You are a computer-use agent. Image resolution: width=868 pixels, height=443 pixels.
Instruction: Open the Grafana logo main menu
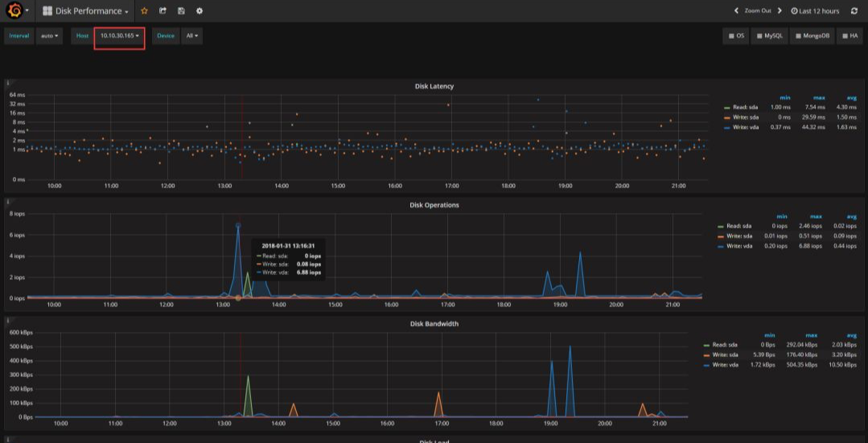coord(17,10)
